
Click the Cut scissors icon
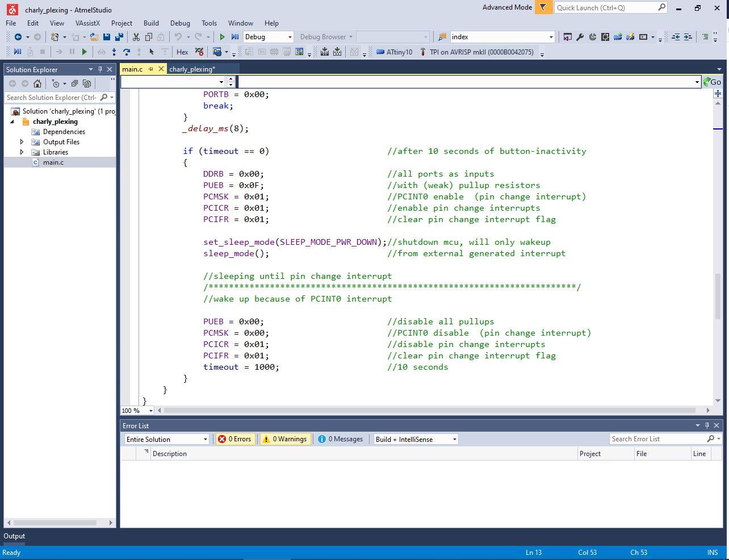tap(136, 37)
